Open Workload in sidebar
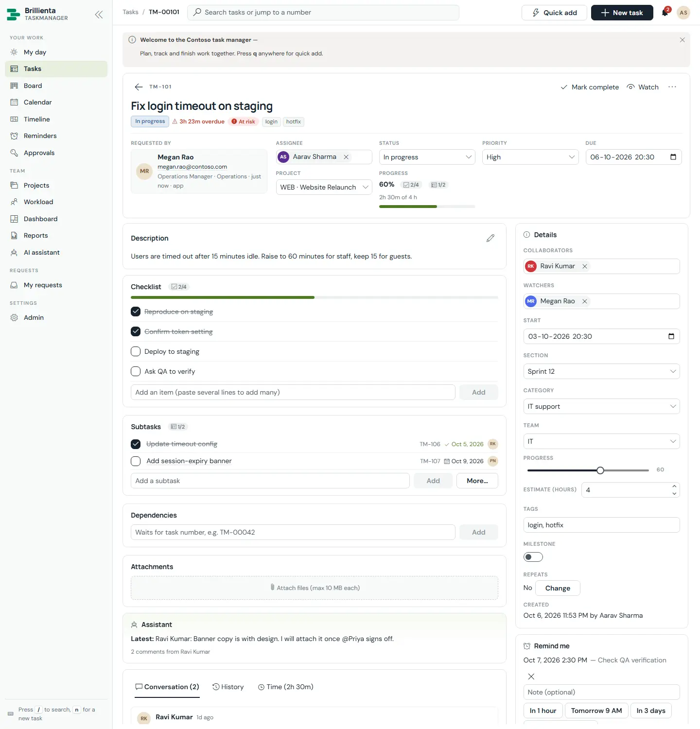Image resolution: width=700 pixels, height=729 pixels. pyautogui.click(x=56, y=202)
